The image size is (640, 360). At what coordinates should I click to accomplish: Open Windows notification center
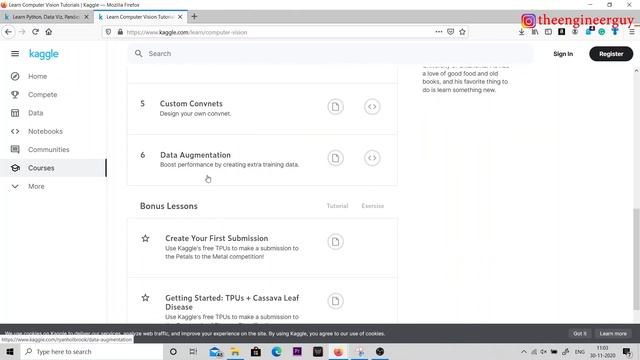click(x=627, y=351)
